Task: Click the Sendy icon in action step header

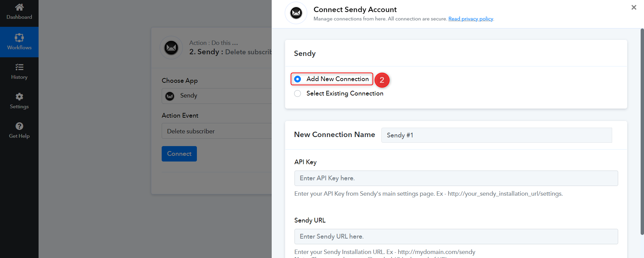Action: [171, 48]
